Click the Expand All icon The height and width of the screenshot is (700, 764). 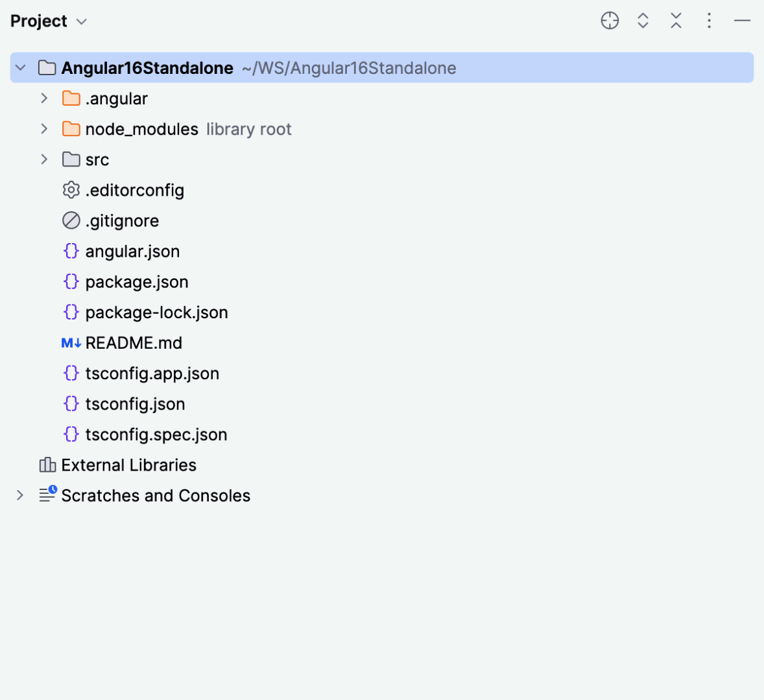pos(643,20)
